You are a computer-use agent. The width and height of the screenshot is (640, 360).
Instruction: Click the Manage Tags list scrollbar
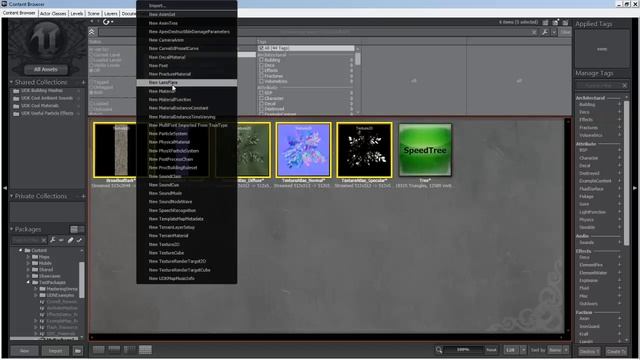[x=627, y=173]
